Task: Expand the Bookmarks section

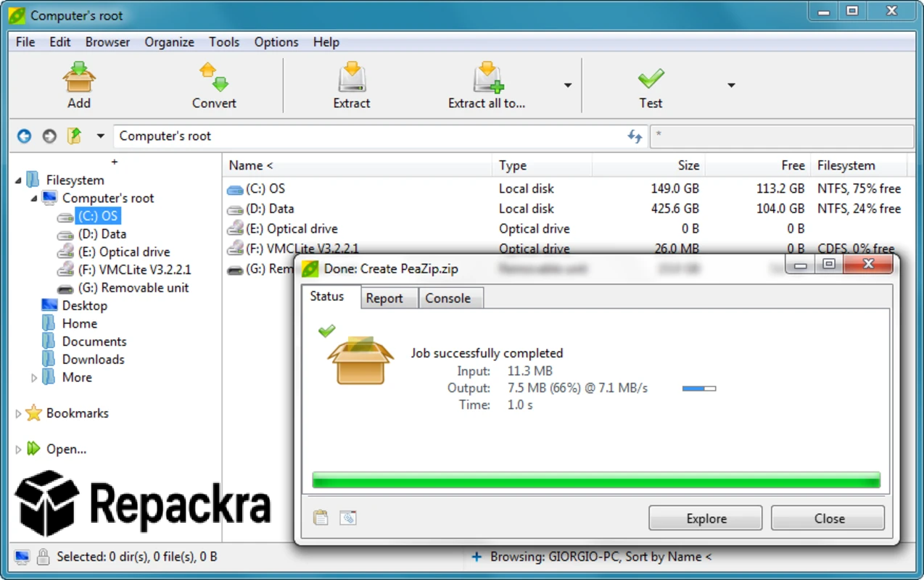Action: click(18, 414)
